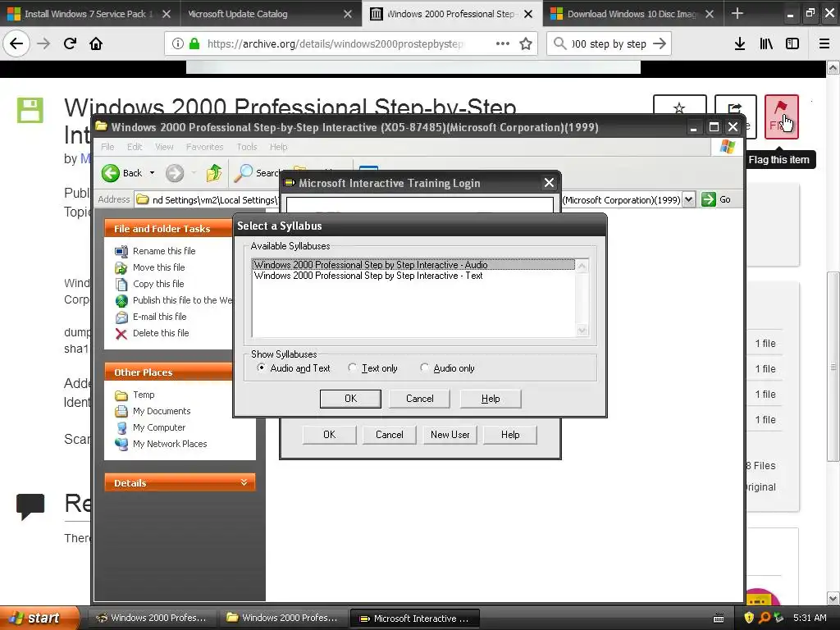This screenshot has height=630, width=840.
Task: Click the syllabus list scroll up arrow
Action: pos(582,266)
